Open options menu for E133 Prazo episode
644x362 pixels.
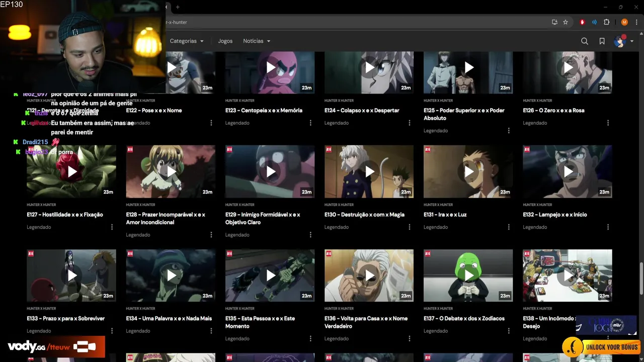pyautogui.click(x=112, y=331)
